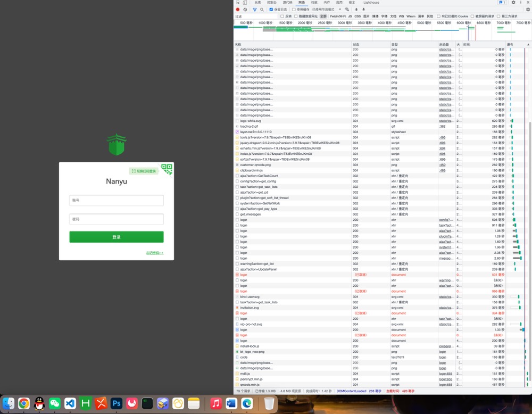Click the inspect element picker icon
This screenshot has width=532, height=414.
pos(238,2)
